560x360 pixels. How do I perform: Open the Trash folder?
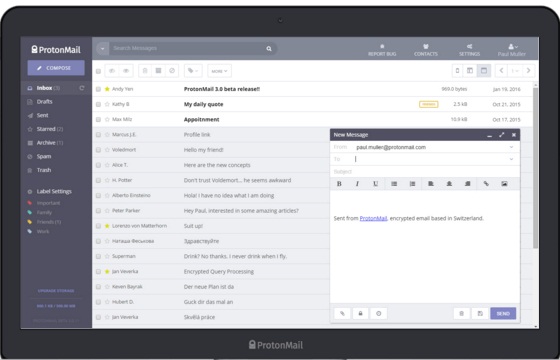[x=44, y=170]
